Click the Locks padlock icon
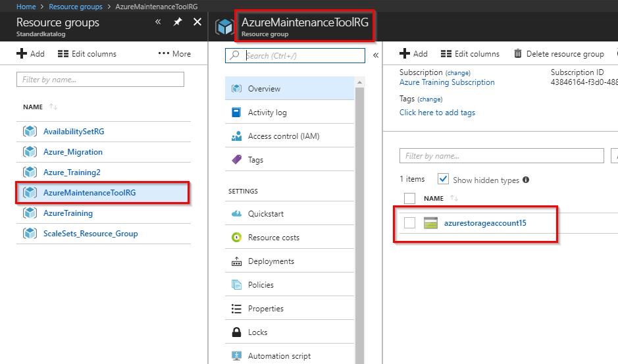The image size is (618, 364). tap(237, 332)
